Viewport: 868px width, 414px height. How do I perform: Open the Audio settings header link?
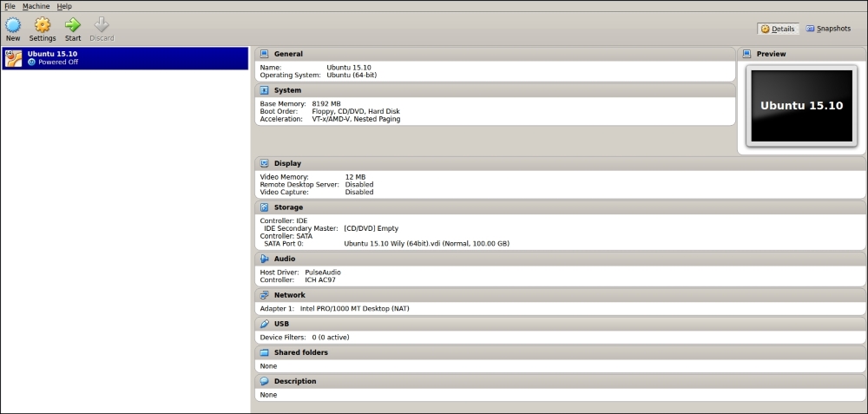285,259
